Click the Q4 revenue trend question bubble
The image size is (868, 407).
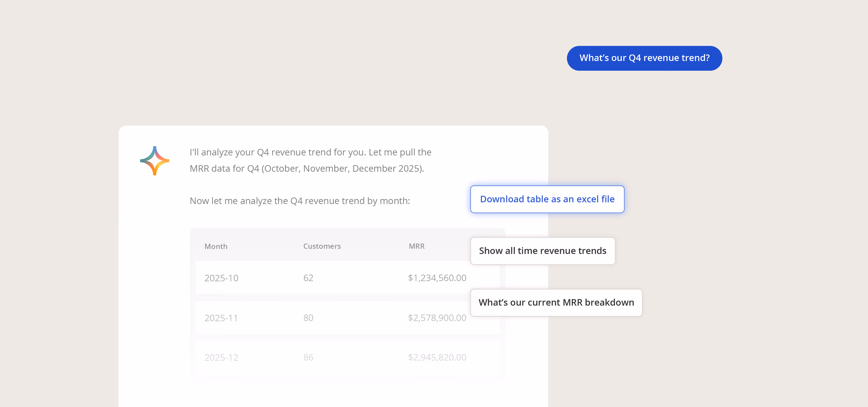point(644,58)
